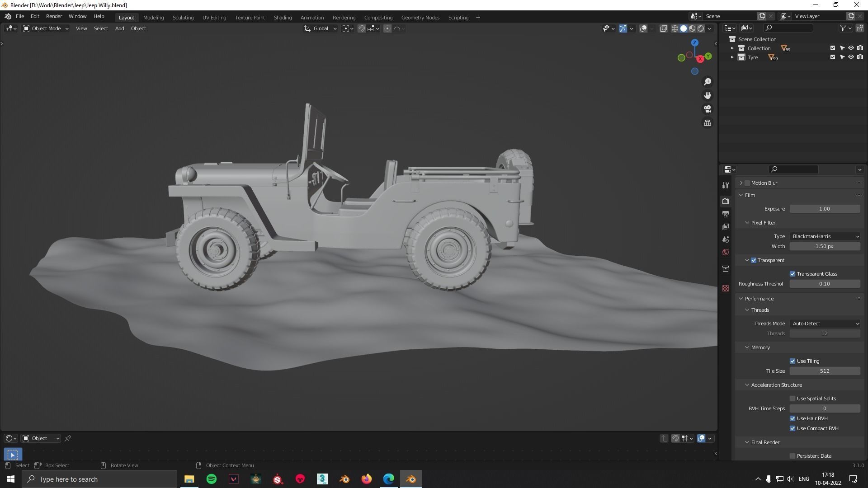Click the Exposure value field
This screenshot has width=868, height=488.
pos(825,209)
